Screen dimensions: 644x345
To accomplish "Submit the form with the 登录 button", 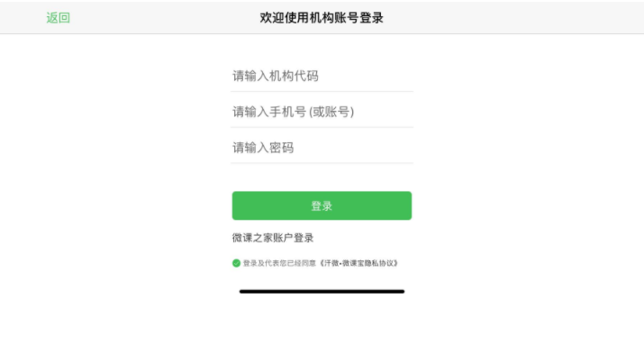I will [322, 205].
